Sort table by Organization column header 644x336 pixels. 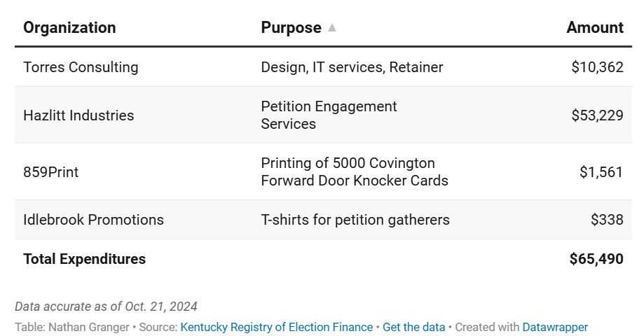[x=69, y=28]
